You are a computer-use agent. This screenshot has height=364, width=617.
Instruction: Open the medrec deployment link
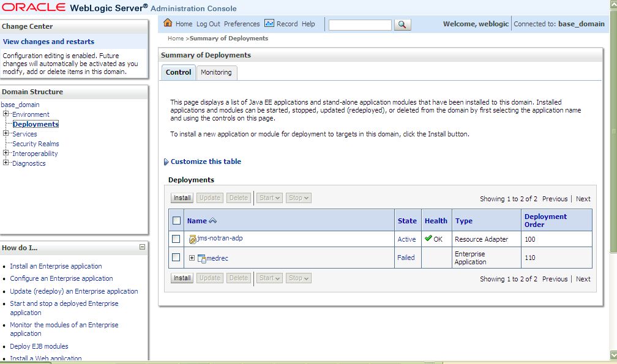click(217, 258)
